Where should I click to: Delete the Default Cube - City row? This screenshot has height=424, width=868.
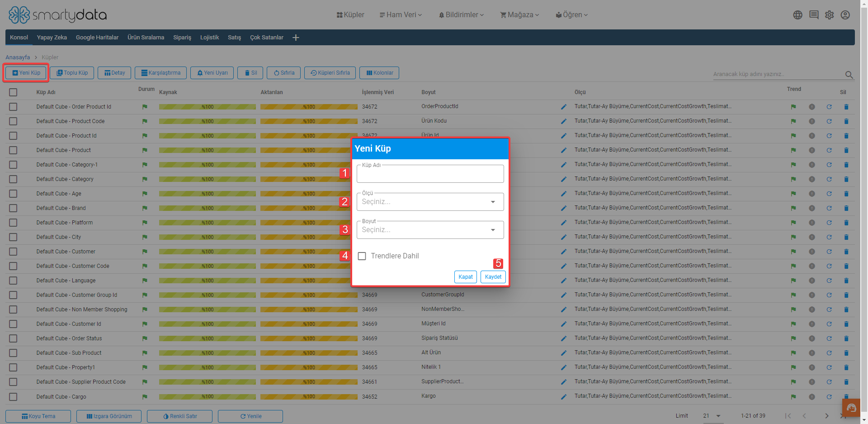[x=846, y=237]
